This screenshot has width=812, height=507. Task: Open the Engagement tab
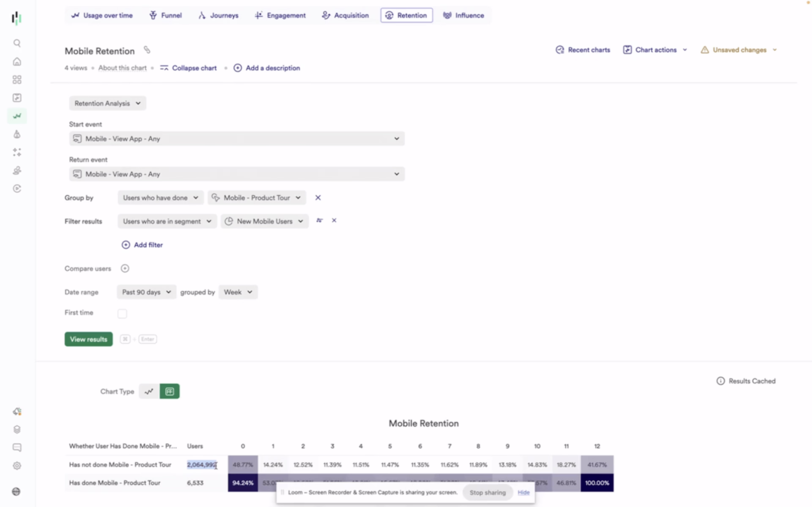[x=280, y=15]
